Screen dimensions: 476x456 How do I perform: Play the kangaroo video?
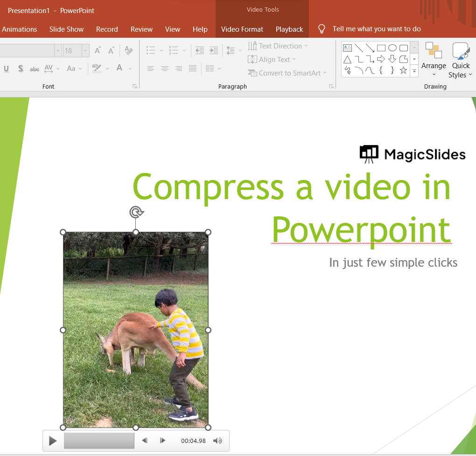53,441
